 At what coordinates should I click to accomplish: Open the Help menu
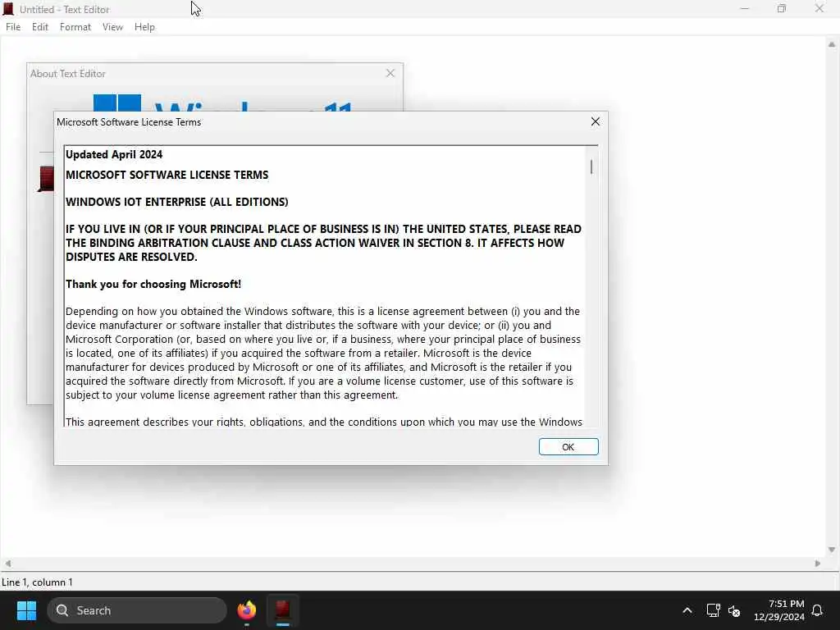144,27
